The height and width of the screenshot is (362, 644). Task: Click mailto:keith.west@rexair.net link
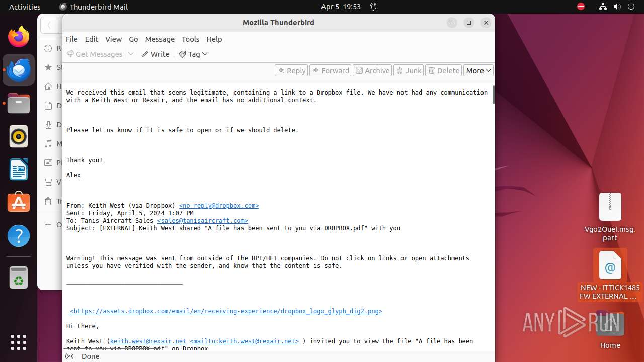pyautogui.click(x=244, y=341)
